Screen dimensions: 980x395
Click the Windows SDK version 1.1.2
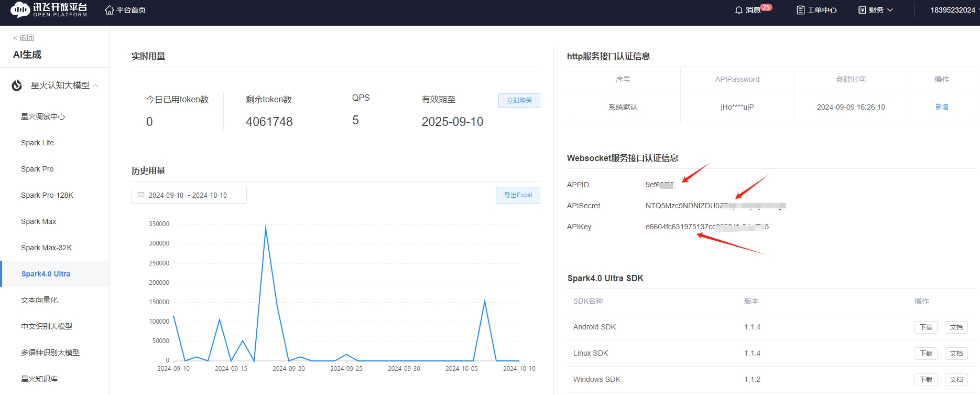click(752, 379)
